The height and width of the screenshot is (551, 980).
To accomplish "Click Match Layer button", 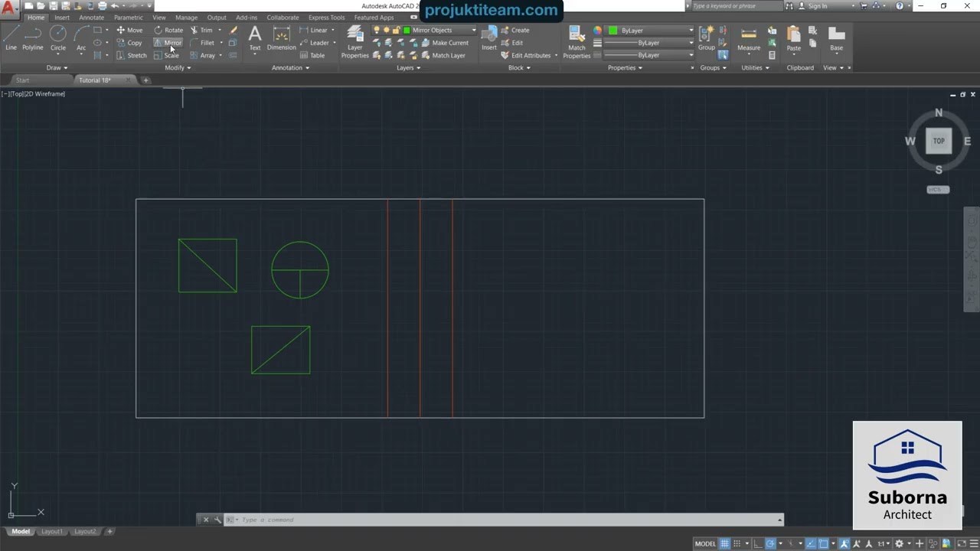I will [443, 55].
